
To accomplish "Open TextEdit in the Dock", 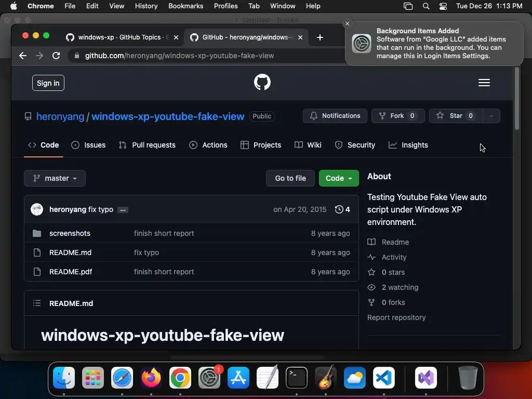I will coord(268,378).
